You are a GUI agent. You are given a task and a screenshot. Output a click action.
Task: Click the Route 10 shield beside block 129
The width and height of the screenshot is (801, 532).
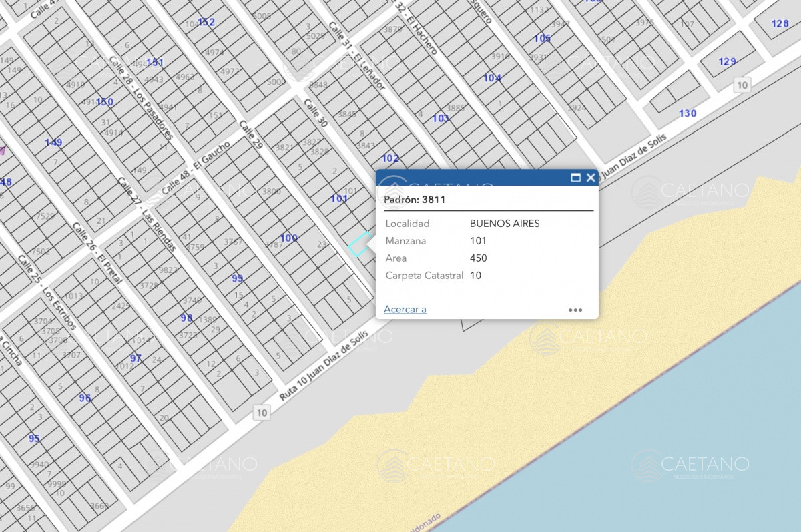point(742,85)
